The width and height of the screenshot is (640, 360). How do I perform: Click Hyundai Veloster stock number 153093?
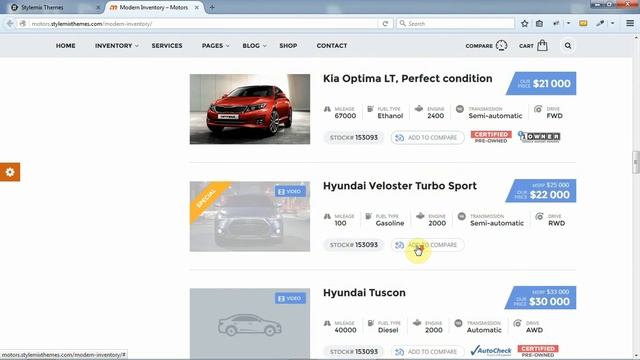(x=354, y=245)
